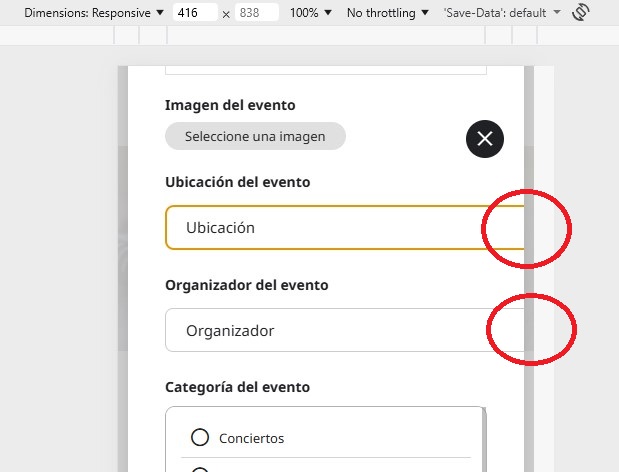
Task: Close the event form with X button
Action: click(x=485, y=139)
